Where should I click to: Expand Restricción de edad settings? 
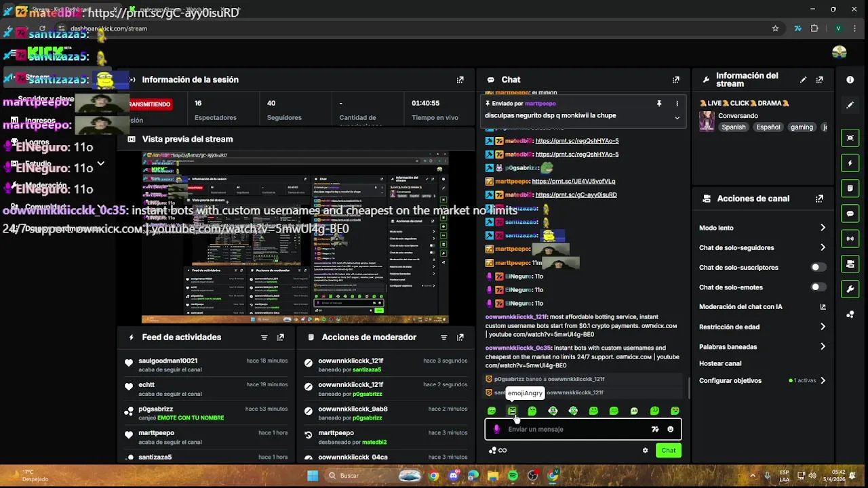pyautogui.click(x=823, y=327)
